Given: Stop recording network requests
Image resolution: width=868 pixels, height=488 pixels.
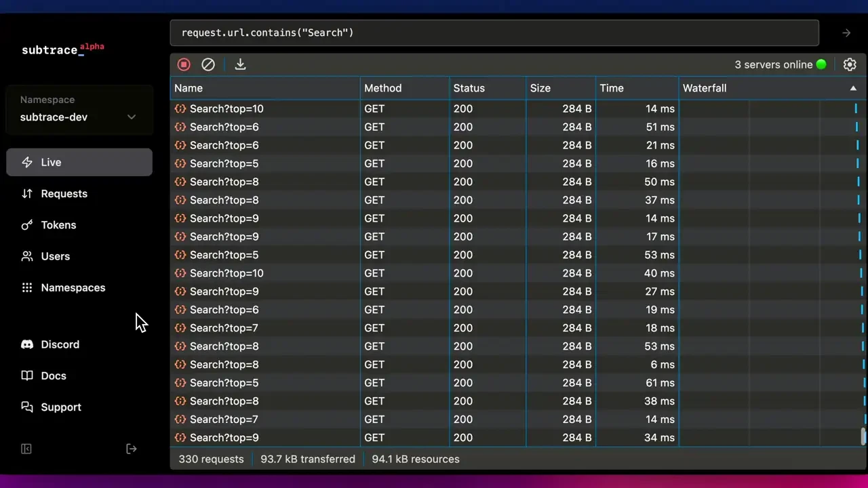Looking at the screenshot, I should pyautogui.click(x=184, y=64).
